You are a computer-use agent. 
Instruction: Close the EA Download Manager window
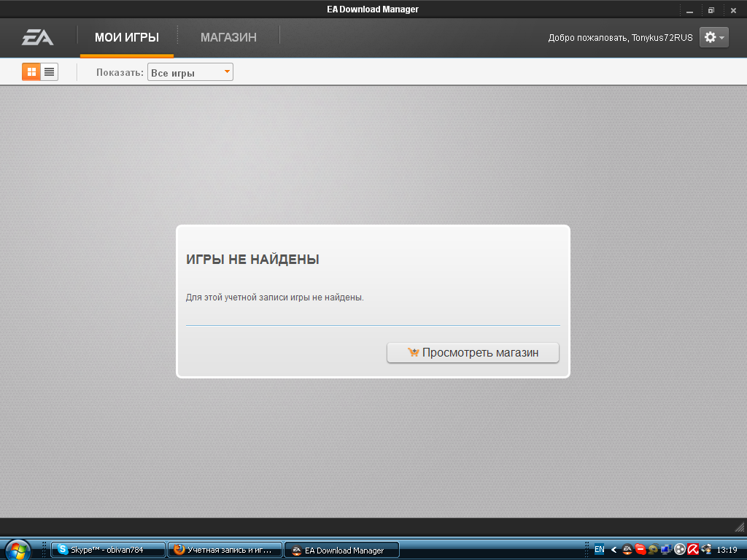click(733, 10)
